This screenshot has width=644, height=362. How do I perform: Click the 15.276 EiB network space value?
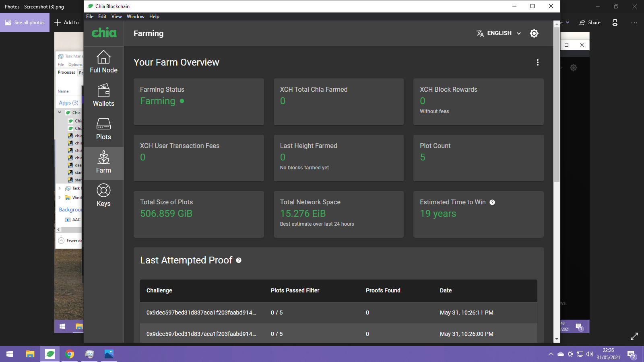pos(303,214)
